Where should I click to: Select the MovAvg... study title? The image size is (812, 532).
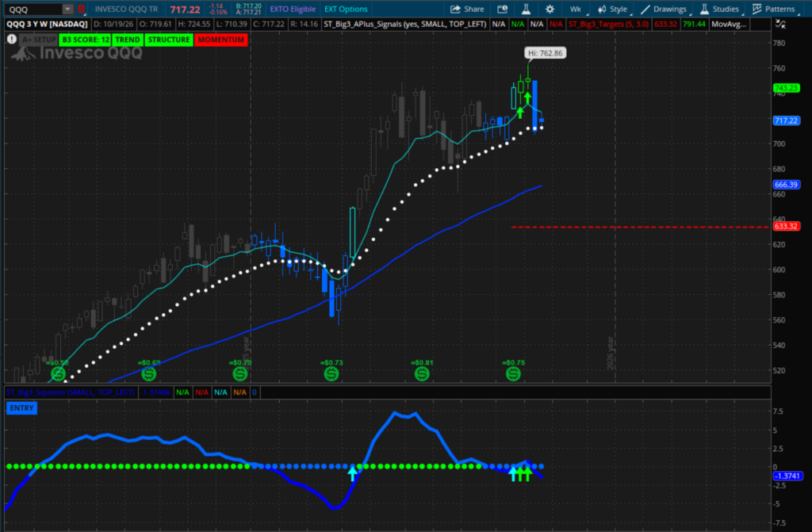pyautogui.click(x=729, y=24)
